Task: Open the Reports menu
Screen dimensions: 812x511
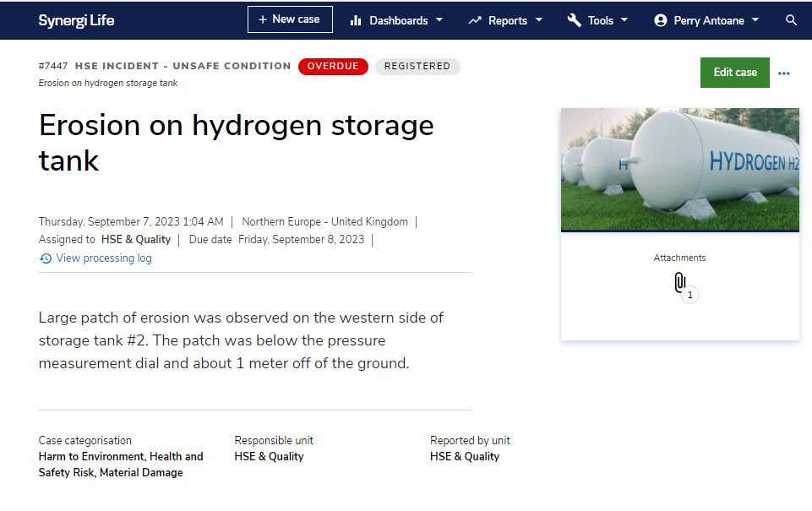Action: coord(505,20)
